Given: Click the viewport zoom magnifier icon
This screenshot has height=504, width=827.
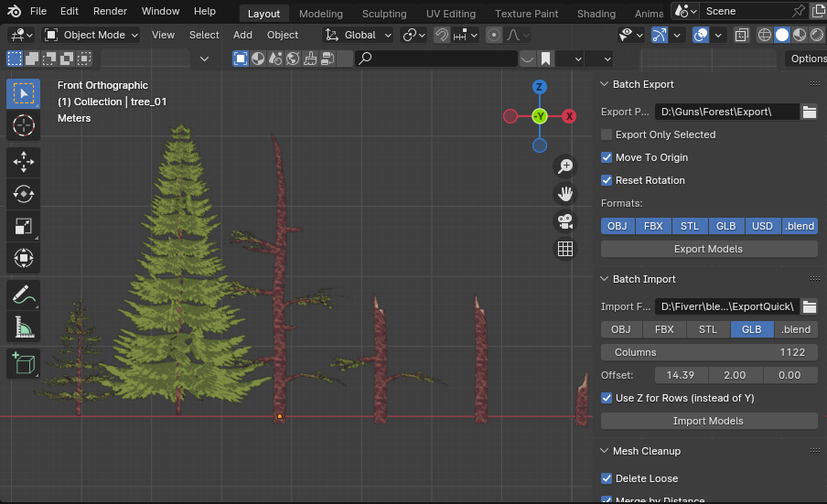Looking at the screenshot, I should [565, 166].
